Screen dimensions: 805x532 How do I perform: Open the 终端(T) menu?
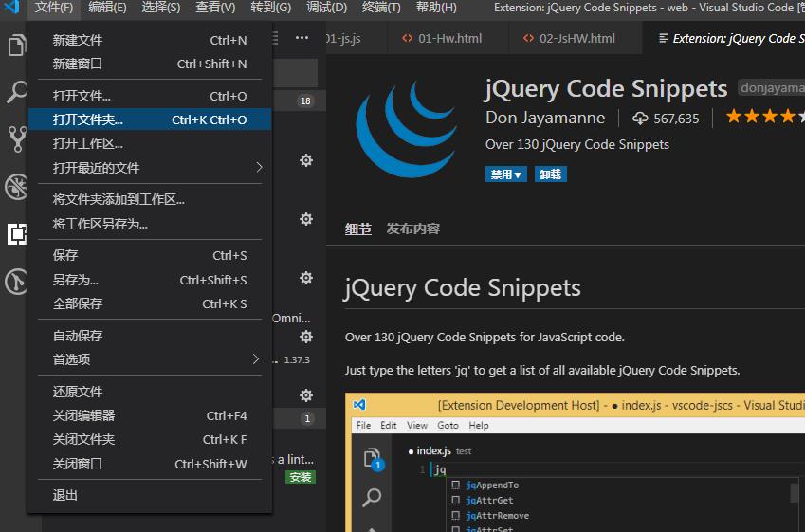tap(381, 8)
